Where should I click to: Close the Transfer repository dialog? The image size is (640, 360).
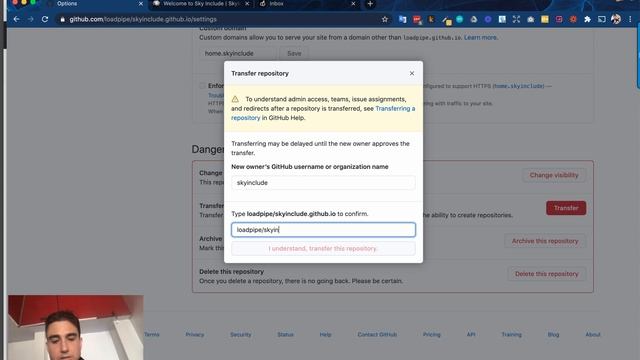412,73
